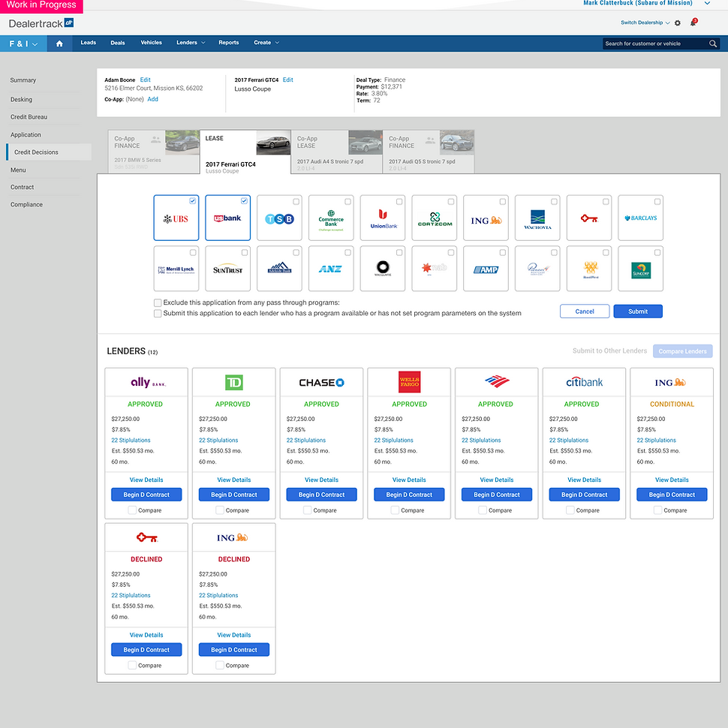This screenshot has width=728, height=728.
Task: Check Submit to each lender with program
Action: [158, 314]
